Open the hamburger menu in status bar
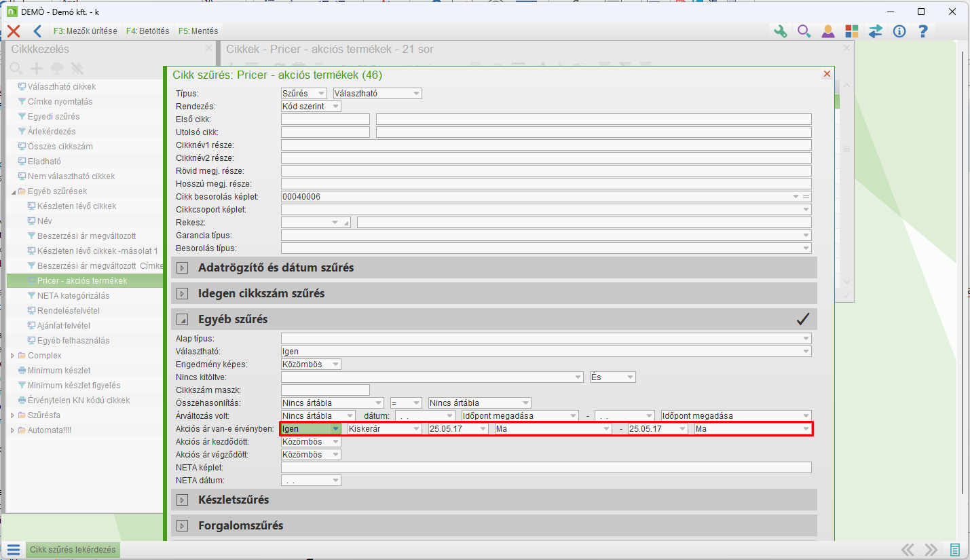Image resolution: width=970 pixels, height=560 pixels. [x=14, y=550]
